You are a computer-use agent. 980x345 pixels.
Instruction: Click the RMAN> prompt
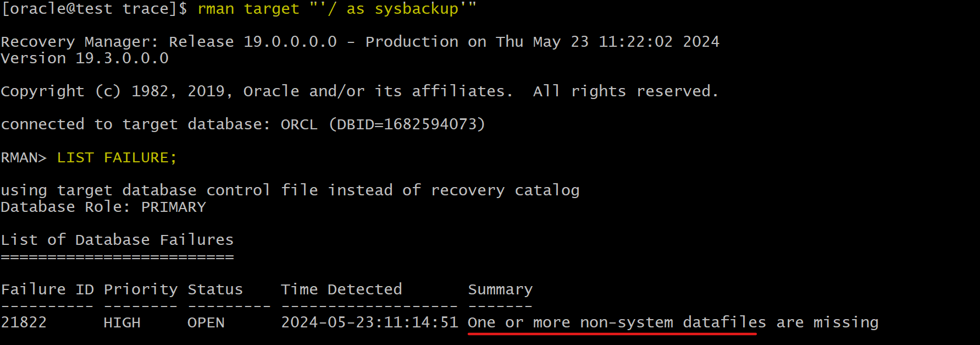click(24, 158)
